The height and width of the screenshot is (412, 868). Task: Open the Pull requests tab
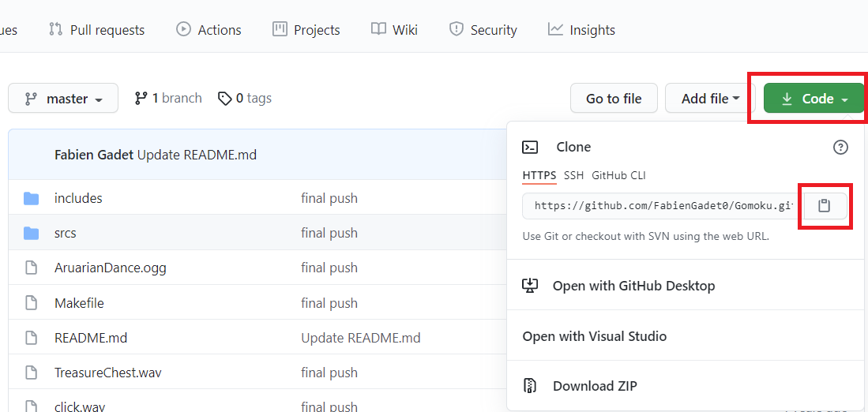click(96, 30)
